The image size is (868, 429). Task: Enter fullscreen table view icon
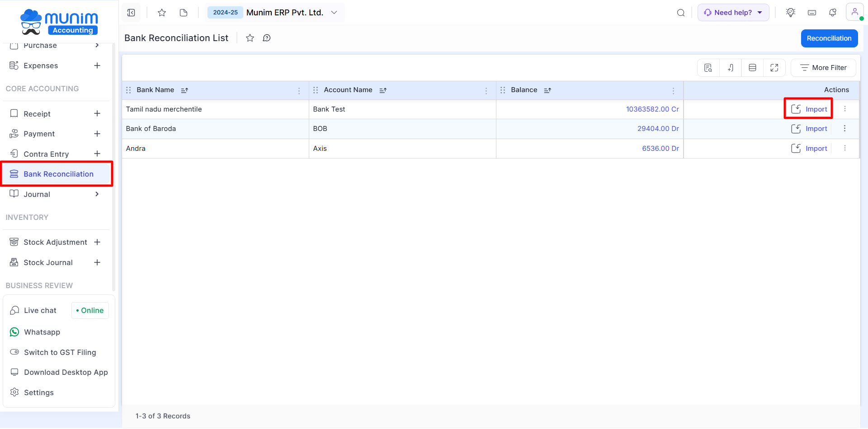(x=774, y=68)
